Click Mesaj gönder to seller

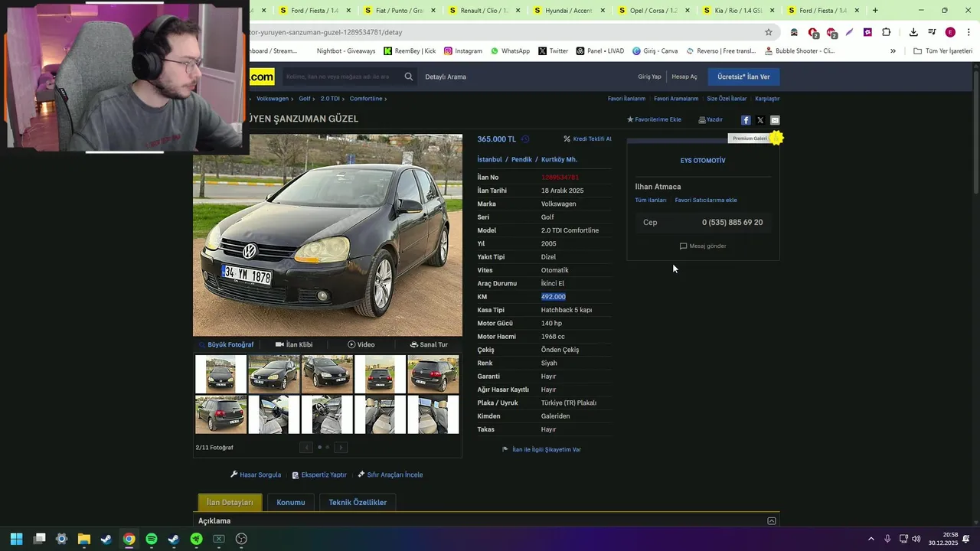[x=703, y=246]
